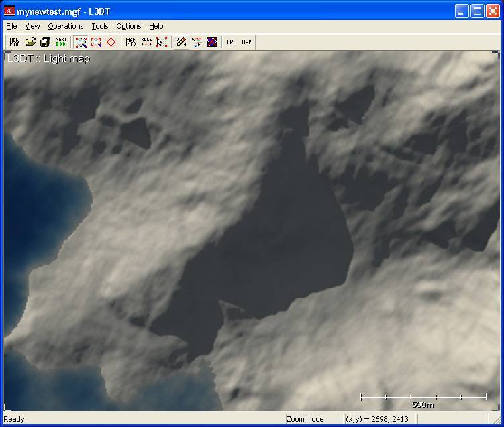The width and height of the screenshot is (504, 427).
Task: Toggle the zoom mode magnifier tool
Action: [81, 42]
